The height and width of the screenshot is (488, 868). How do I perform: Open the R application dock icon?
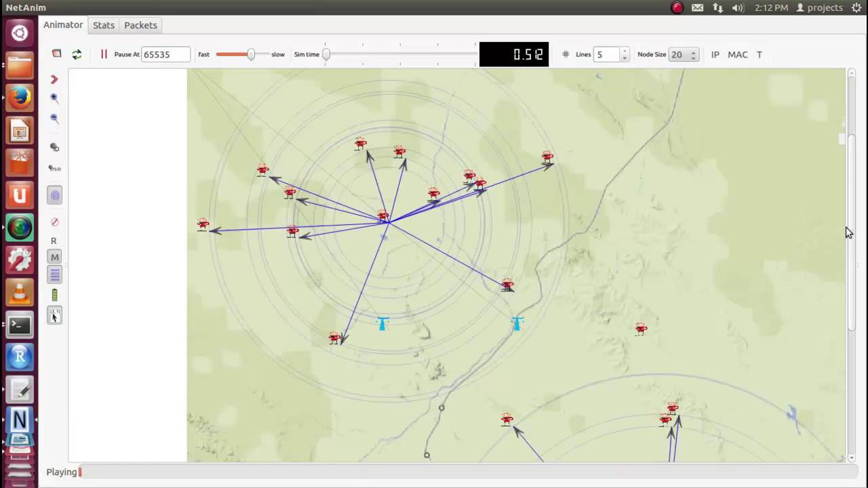(20, 358)
